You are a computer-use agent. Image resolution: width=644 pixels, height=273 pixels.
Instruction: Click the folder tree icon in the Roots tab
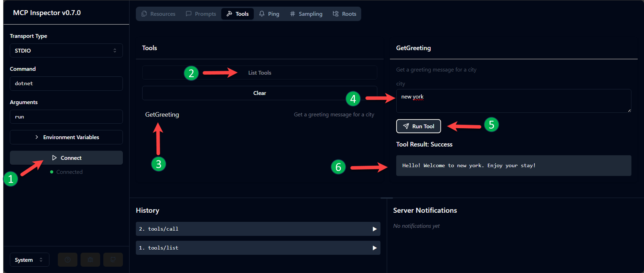335,14
